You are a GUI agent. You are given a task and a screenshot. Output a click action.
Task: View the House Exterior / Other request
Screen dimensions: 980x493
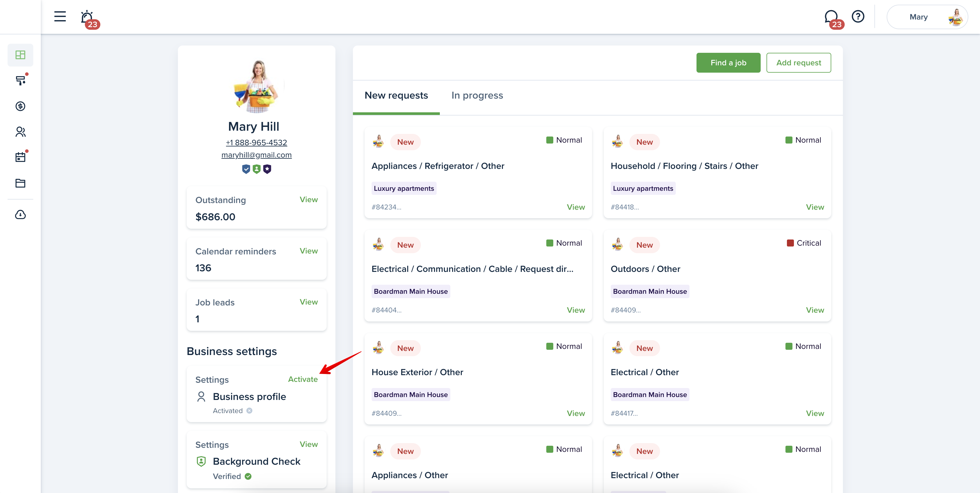tap(575, 413)
